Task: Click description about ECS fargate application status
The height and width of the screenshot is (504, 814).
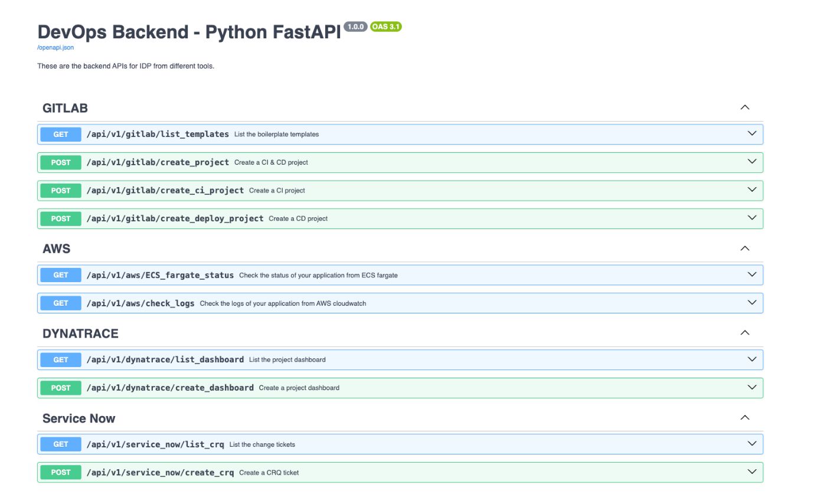Action: tap(318, 276)
